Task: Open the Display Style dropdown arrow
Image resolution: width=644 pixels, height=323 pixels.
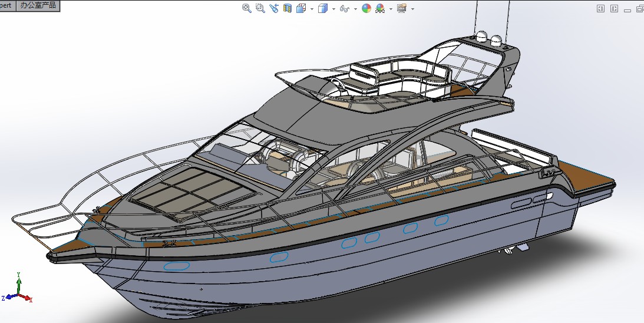Action: (333, 9)
